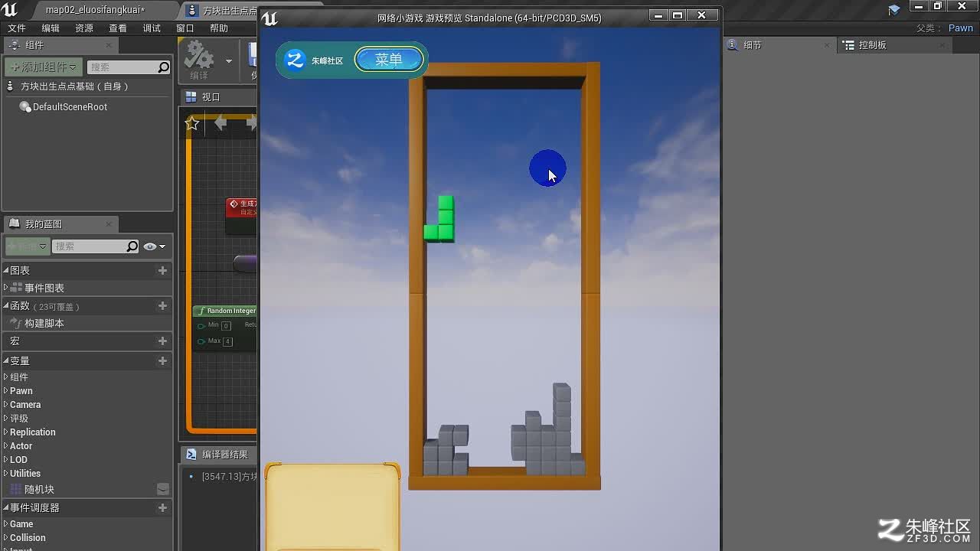Expand the Pawn variable category
This screenshot has height=551, width=980.
click(x=6, y=391)
